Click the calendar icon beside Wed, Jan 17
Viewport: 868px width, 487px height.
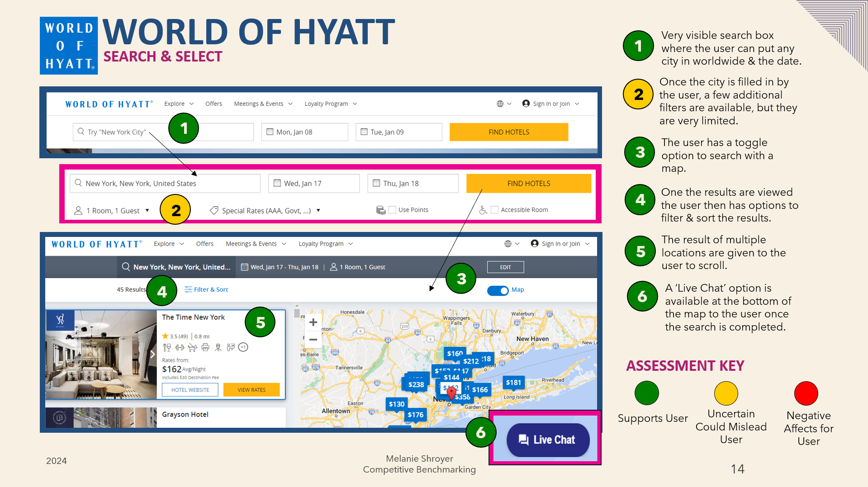277,183
